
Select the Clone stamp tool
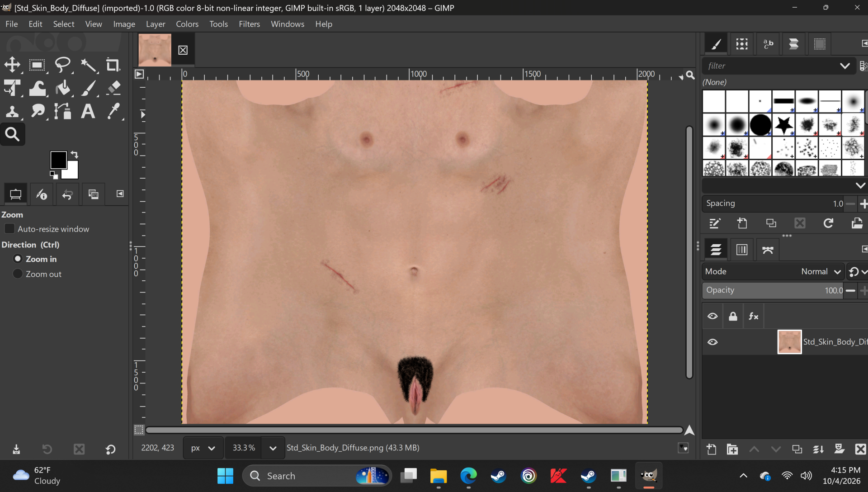coord(12,111)
